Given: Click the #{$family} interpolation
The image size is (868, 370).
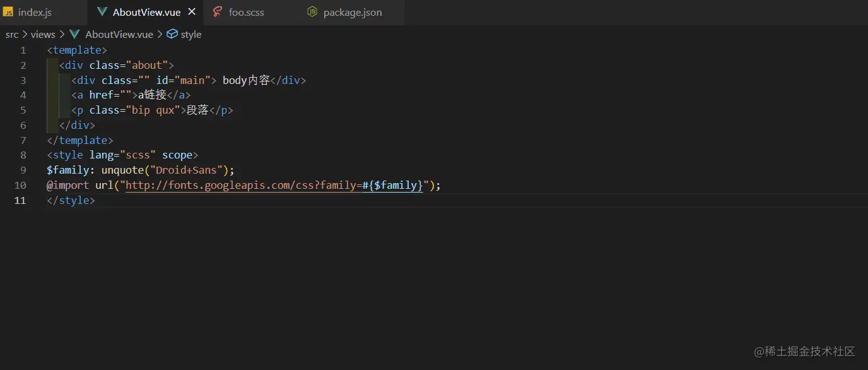Looking at the screenshot, I should click(x=392, y=186).
